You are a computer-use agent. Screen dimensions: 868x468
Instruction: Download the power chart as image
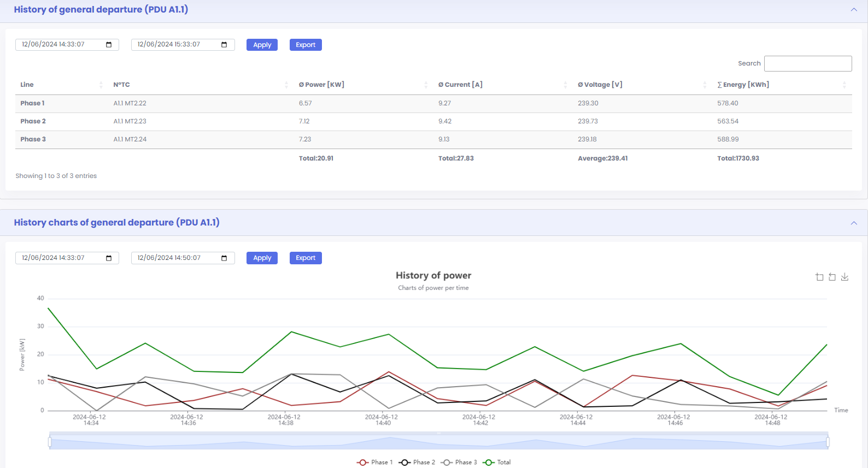[x=844, y=277]
